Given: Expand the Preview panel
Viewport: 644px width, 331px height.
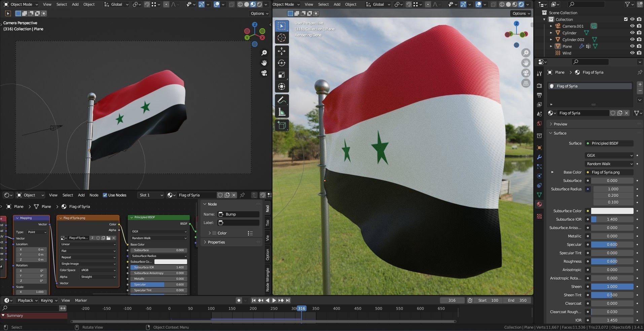Looking at the screenshot, I should point(560,124).
